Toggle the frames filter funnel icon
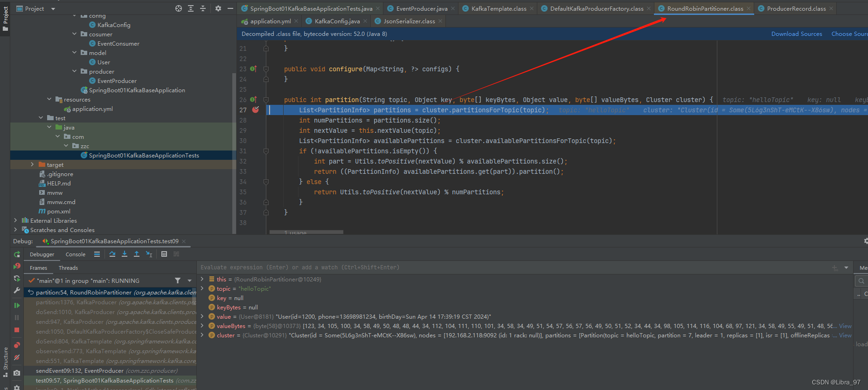The image size is (868, 390). [x=178, y=281]
